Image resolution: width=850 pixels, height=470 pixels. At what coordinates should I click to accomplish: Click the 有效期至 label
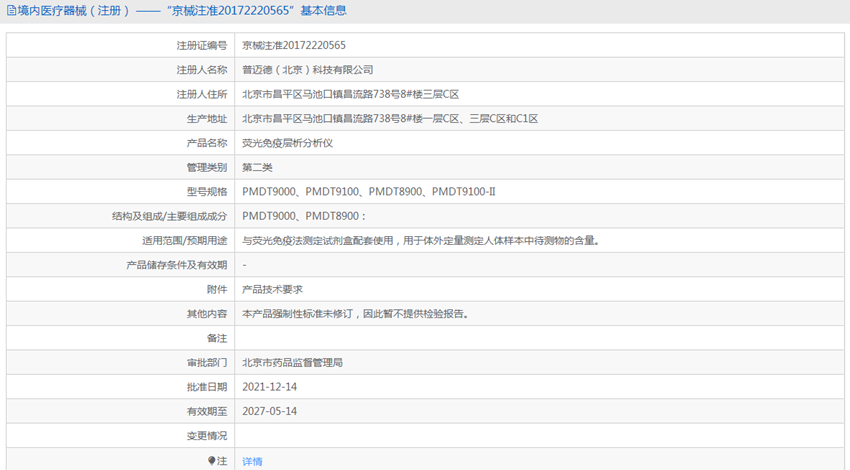pyautogui.click(x=207, y=411)
